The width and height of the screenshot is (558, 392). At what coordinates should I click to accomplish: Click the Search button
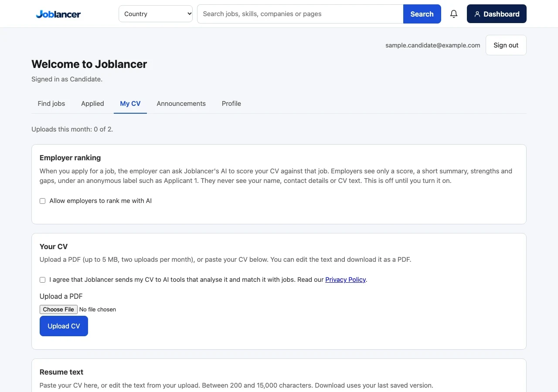[x=422, y=14]
